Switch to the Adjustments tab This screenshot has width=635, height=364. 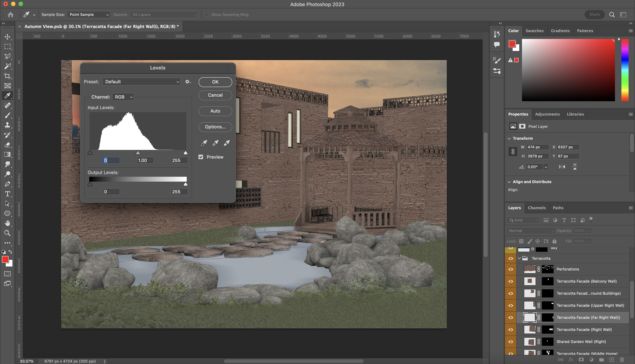[x=547, y=114]
